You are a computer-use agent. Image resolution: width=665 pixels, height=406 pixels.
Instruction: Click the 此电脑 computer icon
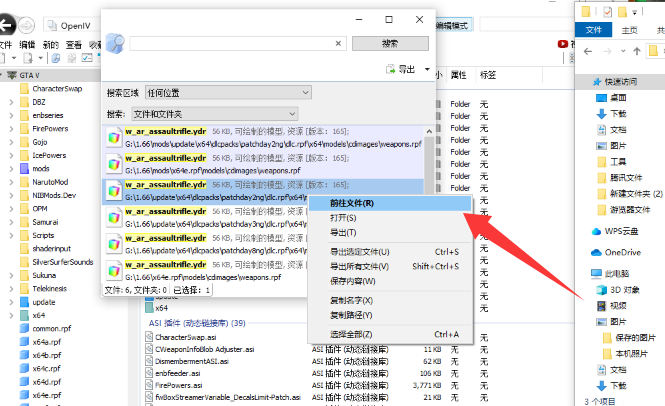tap(596, 273)
